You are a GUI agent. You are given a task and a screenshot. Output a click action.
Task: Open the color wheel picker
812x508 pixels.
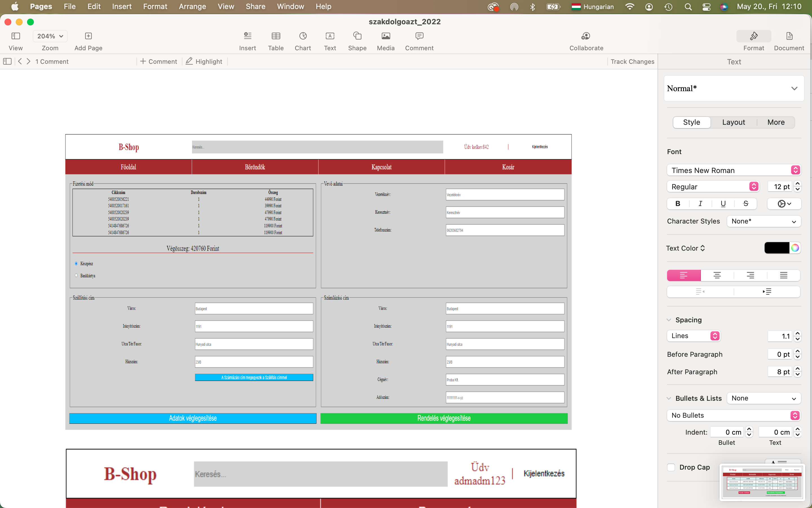point(795,248)
